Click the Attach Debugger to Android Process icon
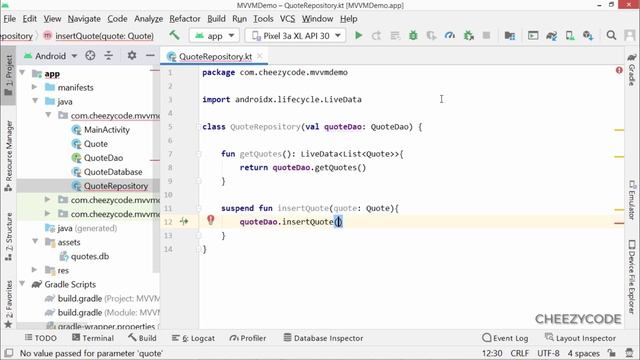Image resolution: width=640 pixels, height=360 pixels. [469, 36]
